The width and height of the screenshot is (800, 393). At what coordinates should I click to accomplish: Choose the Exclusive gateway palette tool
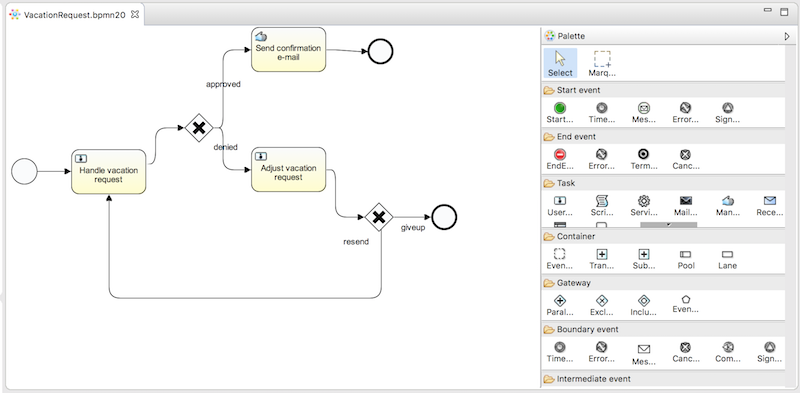pos(602,305)
